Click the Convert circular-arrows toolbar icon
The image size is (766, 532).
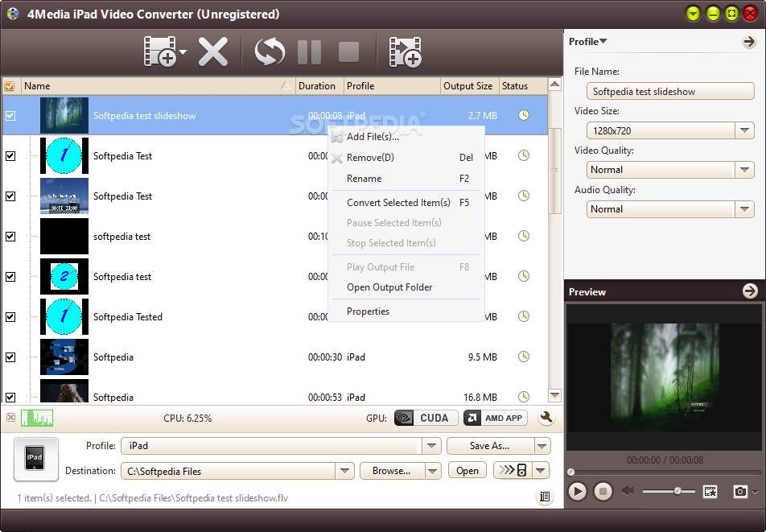coord(270,52)
